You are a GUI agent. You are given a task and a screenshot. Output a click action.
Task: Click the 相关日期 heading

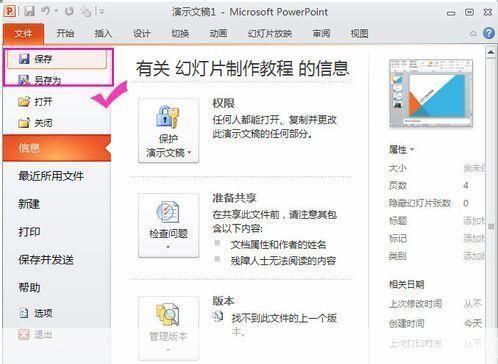coord(406,284)
